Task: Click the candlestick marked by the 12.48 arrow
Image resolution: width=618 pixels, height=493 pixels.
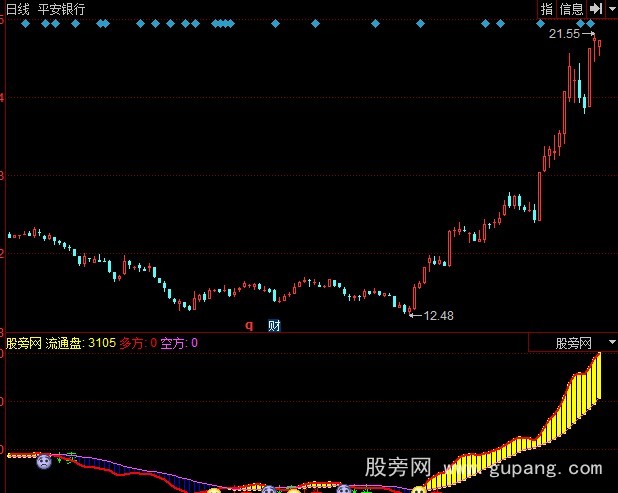Action: coord(410,311)
